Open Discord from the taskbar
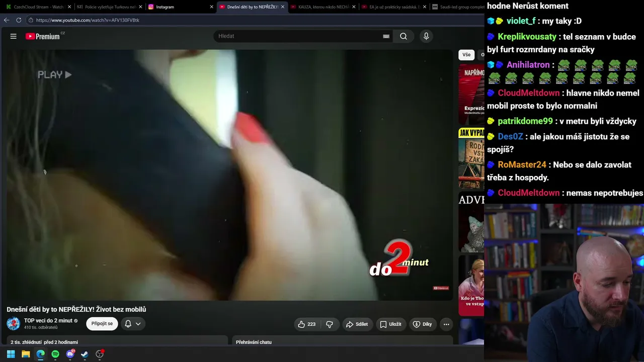644x362 pixels. tap(70, 354)
